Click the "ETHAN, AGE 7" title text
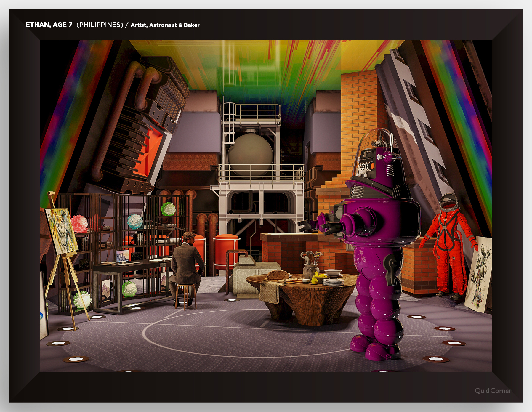 [49, 25]
